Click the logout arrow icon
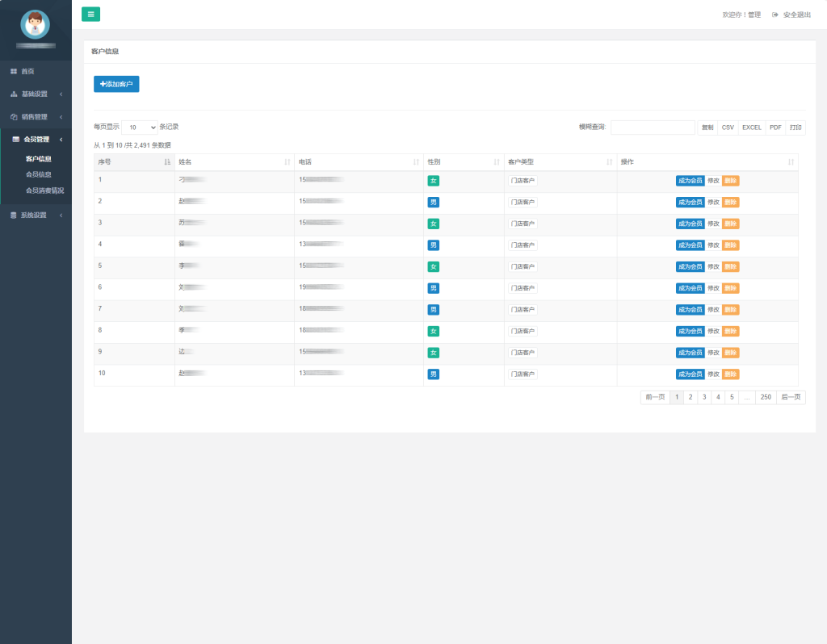Screen dimensions: 827x644 click(775, 15)
